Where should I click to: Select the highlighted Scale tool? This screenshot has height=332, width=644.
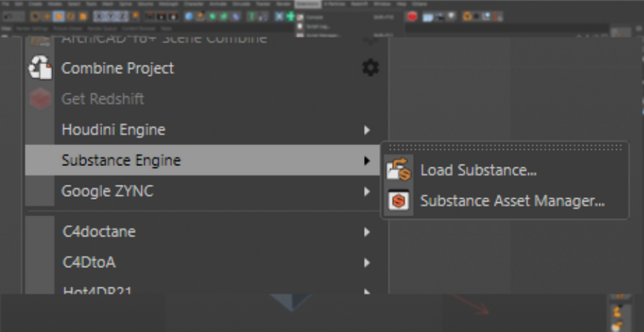pyautogui.click(x=59, y=16)
